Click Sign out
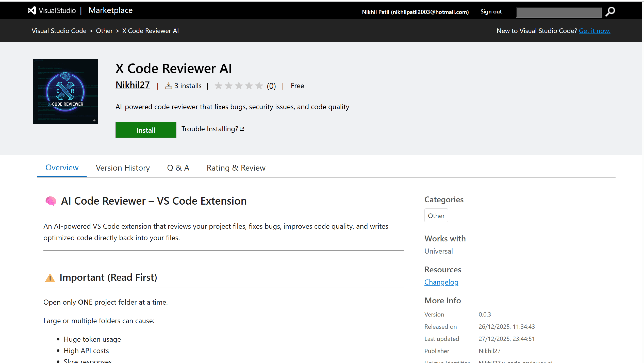Screen dimensions: 644x363 pos(491,11)
